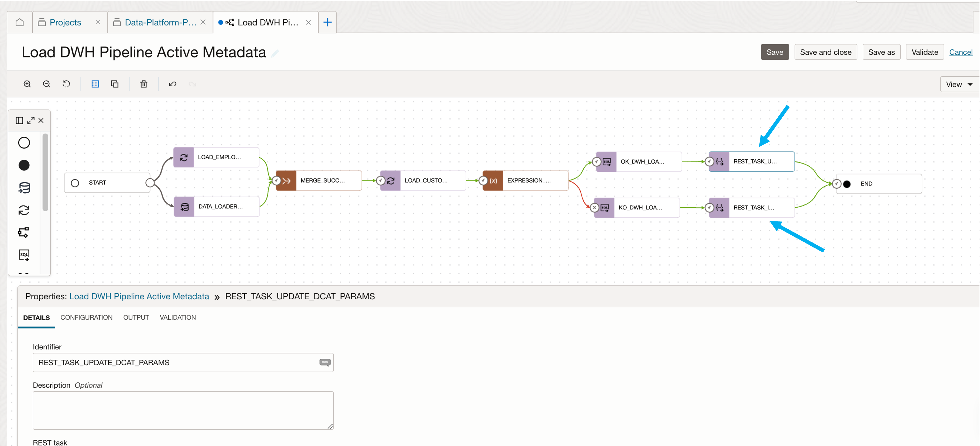Pick the SQL task operator in palette

(24, 255)
